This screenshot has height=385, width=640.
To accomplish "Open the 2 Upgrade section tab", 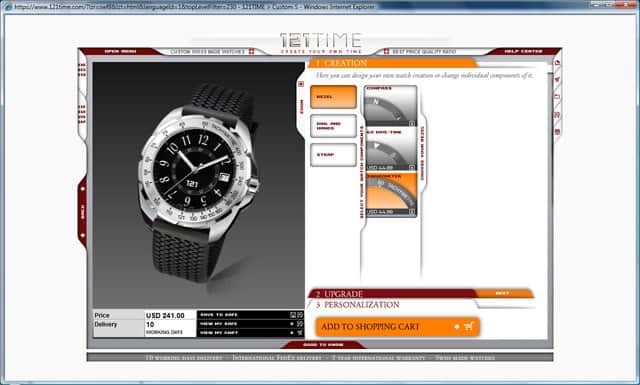I will click(x=392, y=294).
